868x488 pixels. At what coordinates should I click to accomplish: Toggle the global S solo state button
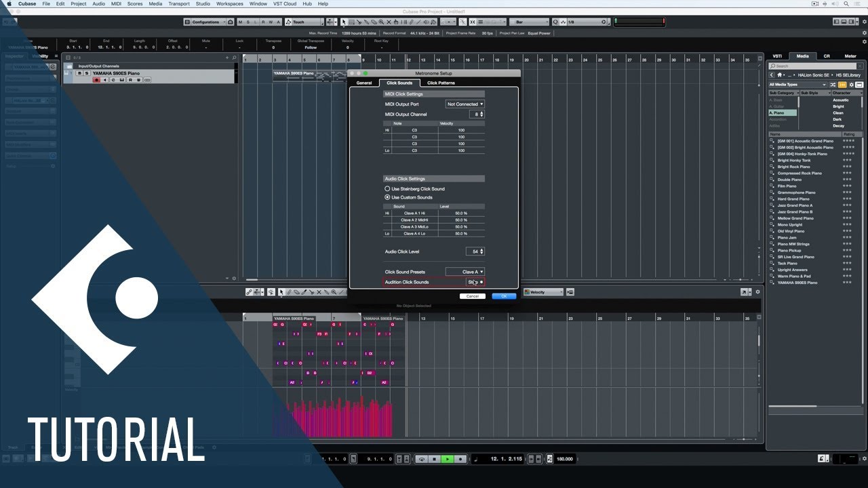point(248,22)
